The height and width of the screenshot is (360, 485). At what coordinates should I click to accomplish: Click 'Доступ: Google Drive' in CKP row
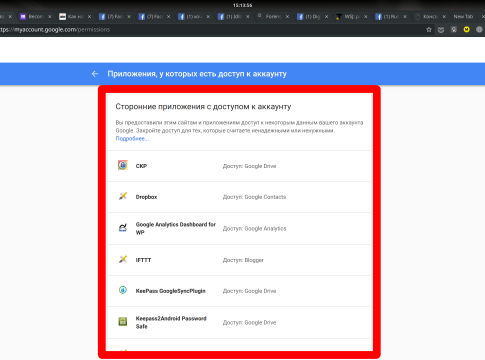[x=249, y=166]
